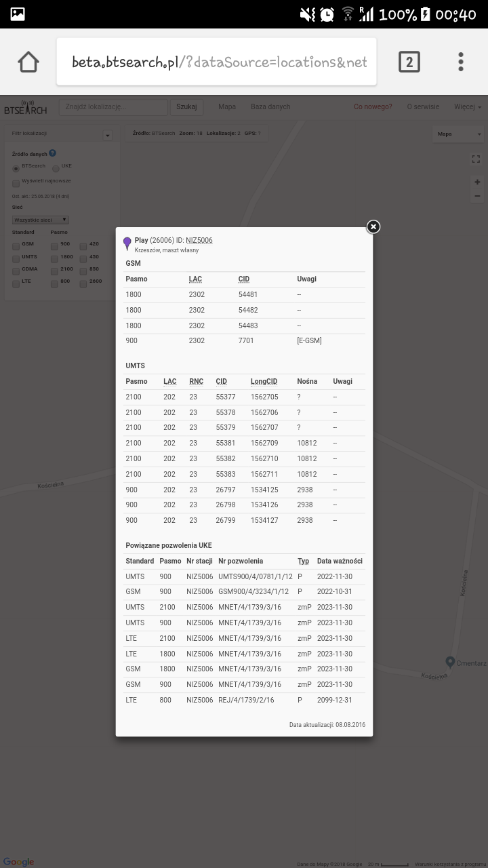Select the UKE data source radio
488x868 pixels.
pyautogui.click(x=56, y=168)
